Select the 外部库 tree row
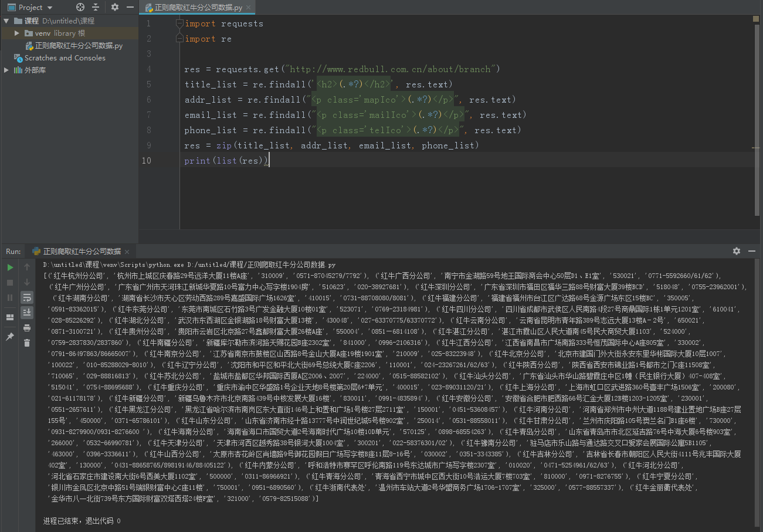 (69, 70)
